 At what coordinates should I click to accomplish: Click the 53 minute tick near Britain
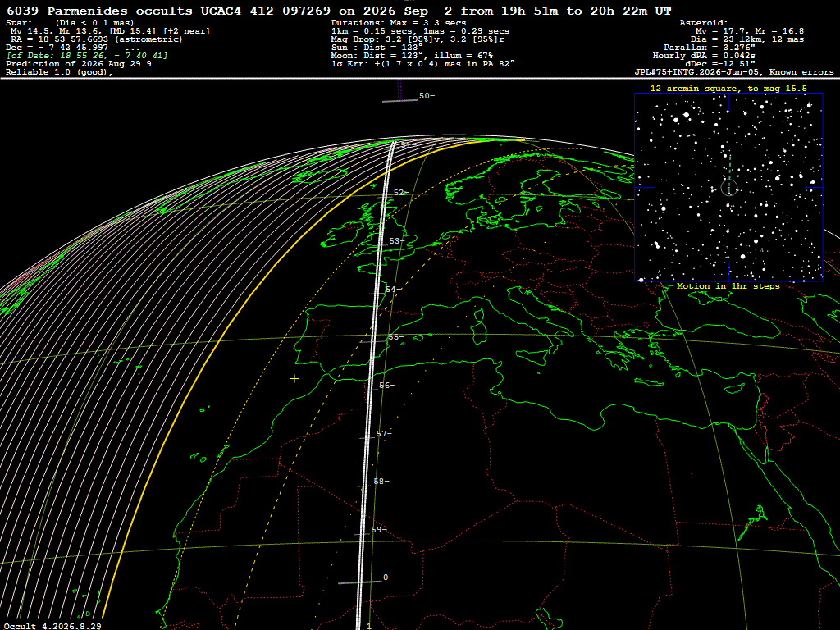[397, 241]
